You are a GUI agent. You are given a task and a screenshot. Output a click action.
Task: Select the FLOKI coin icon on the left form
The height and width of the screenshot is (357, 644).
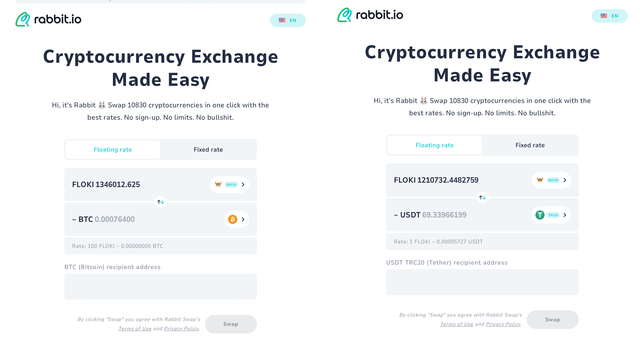tap(218, 184)
